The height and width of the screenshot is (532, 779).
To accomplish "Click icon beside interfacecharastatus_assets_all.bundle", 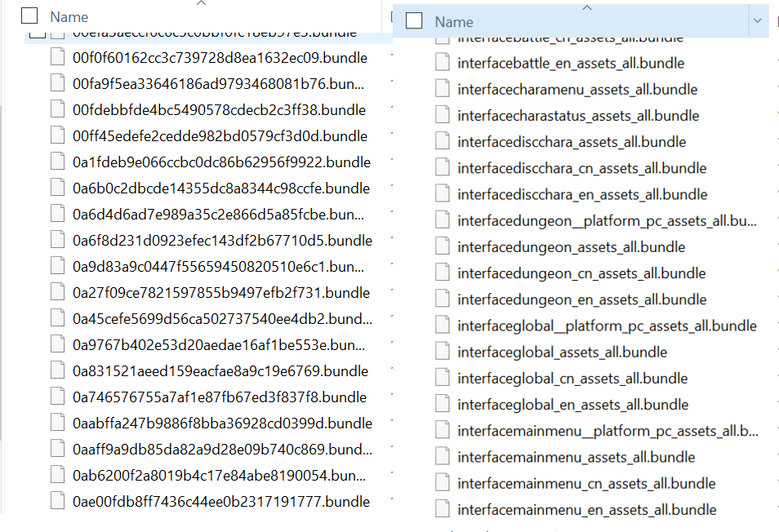I will [443, 116].
